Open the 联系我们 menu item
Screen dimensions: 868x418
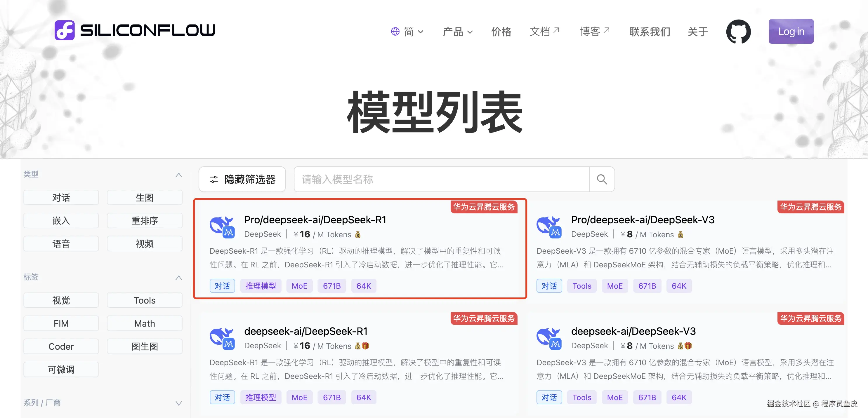(x=649, y=32)
